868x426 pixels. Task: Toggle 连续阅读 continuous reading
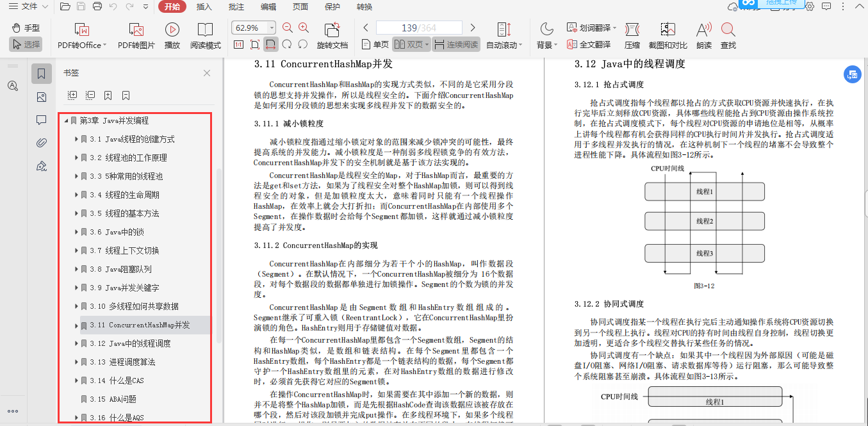(456, 45)
